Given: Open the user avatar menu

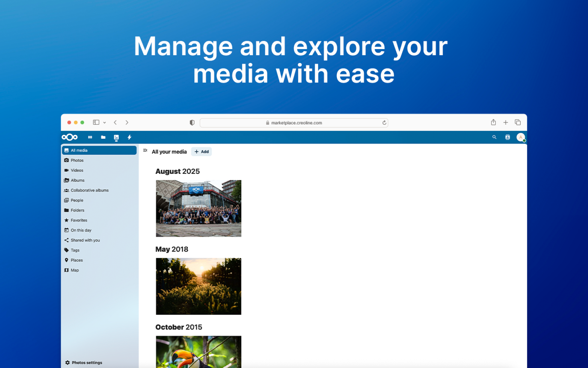Looking at the screenshot, I should coord(521,137).
